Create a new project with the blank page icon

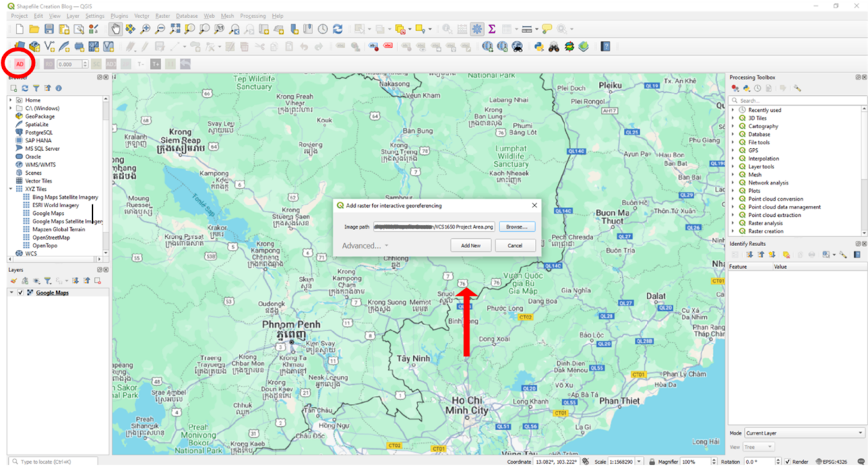point(20,29)
